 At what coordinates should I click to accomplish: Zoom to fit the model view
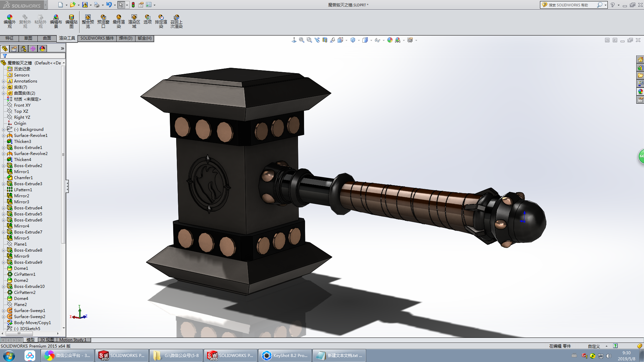(x=301, y=40)
